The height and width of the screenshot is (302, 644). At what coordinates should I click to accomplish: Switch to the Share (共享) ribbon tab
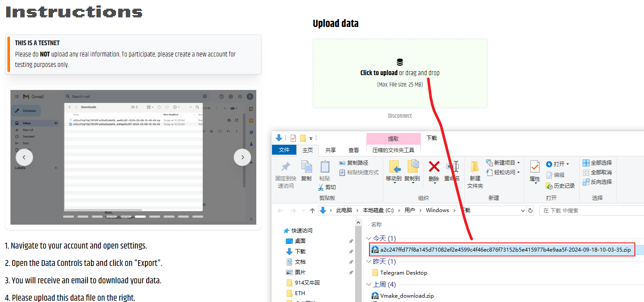pos(331,150)
